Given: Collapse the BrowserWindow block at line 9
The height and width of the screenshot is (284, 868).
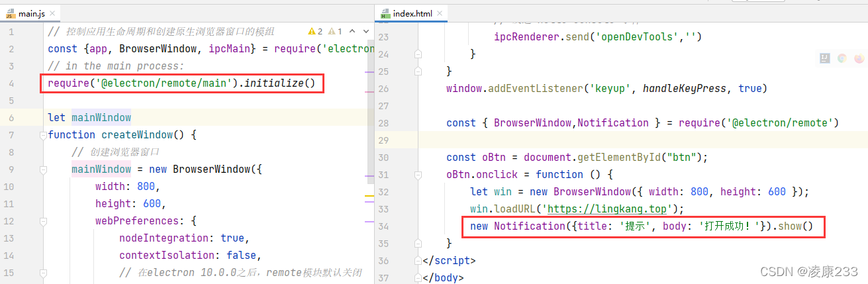Looking at the screenshot, I should pyautogui.click(x=43, y=169).
